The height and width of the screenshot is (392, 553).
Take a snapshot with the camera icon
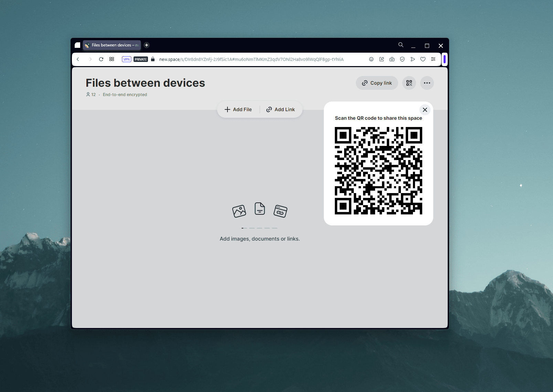(x=392, y=59)
